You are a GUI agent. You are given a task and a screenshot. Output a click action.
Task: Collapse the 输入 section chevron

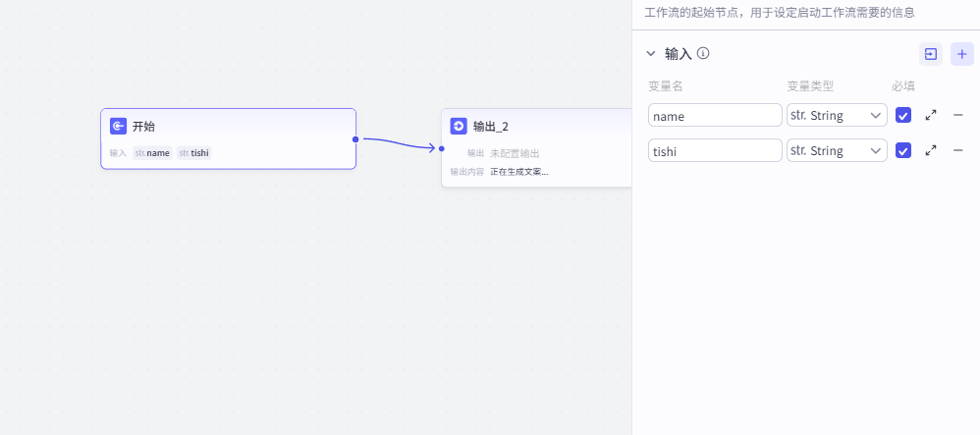click(x=650, y=54)
